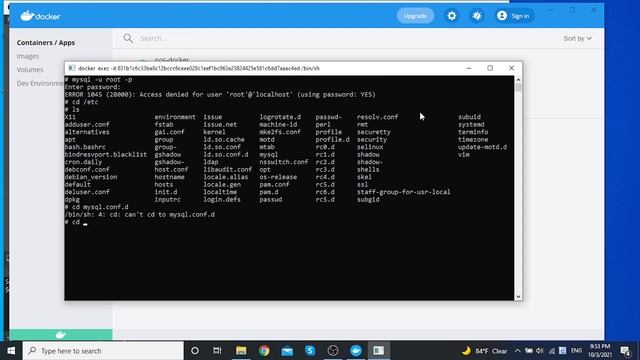Switch to Docker Desktop on taskbar
This screenshot has height=360, width=640.
(356, 351)
